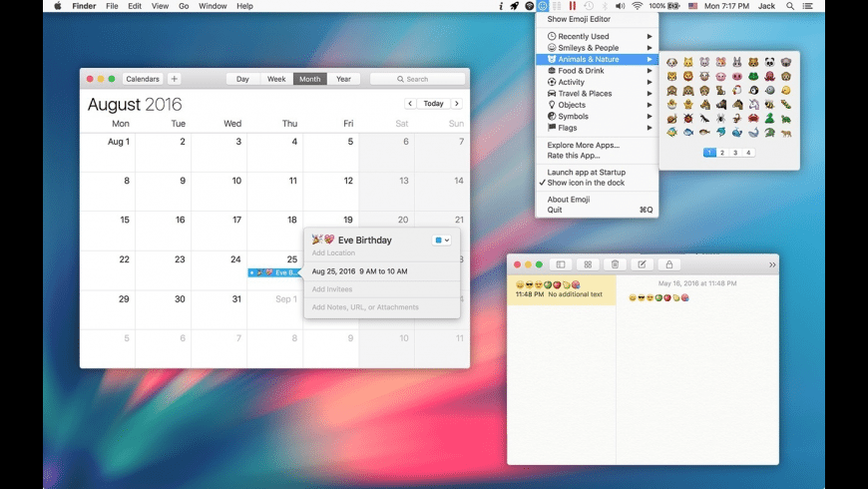
Task: Show more Notes toolbar items chevron
Action: 772,264
